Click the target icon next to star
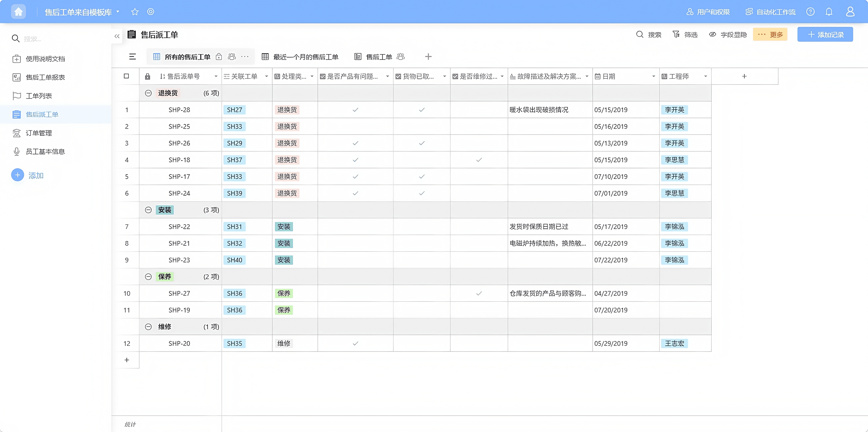 click(x=151, y=12)
